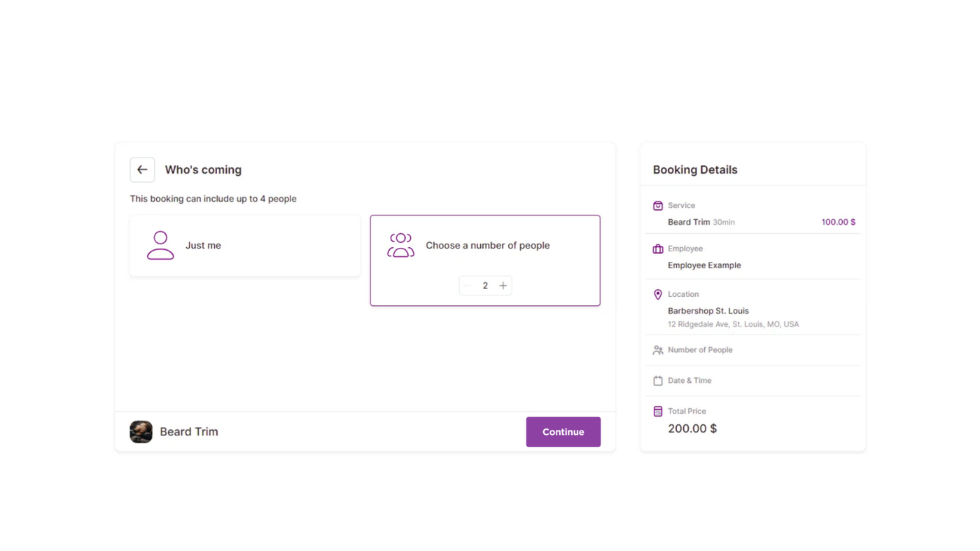Click the Number of People icon

[658, 350]
